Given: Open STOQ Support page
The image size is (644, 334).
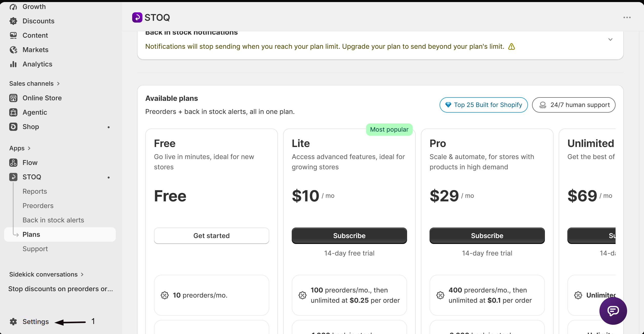Looking at the screenshot, I should [35, 249].
